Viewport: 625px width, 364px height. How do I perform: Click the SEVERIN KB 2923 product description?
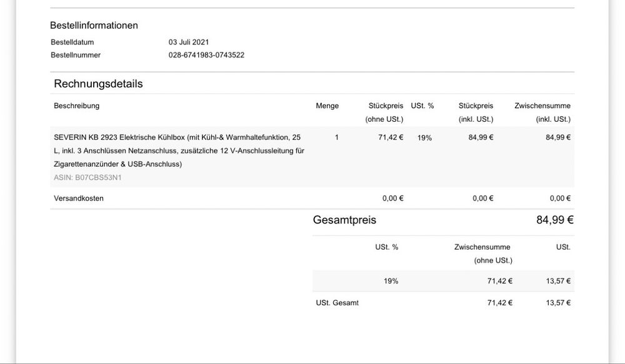[x=179, y=150]
